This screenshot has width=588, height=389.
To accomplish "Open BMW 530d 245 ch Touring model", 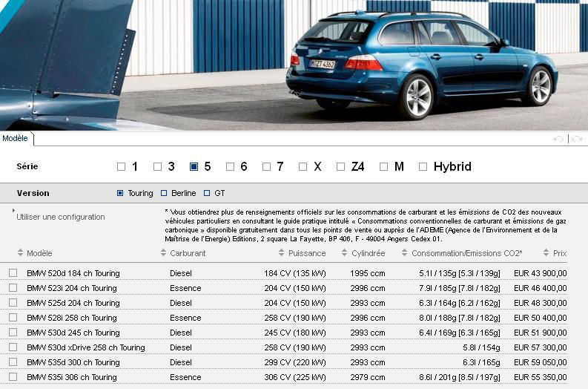I will (73, 333).
